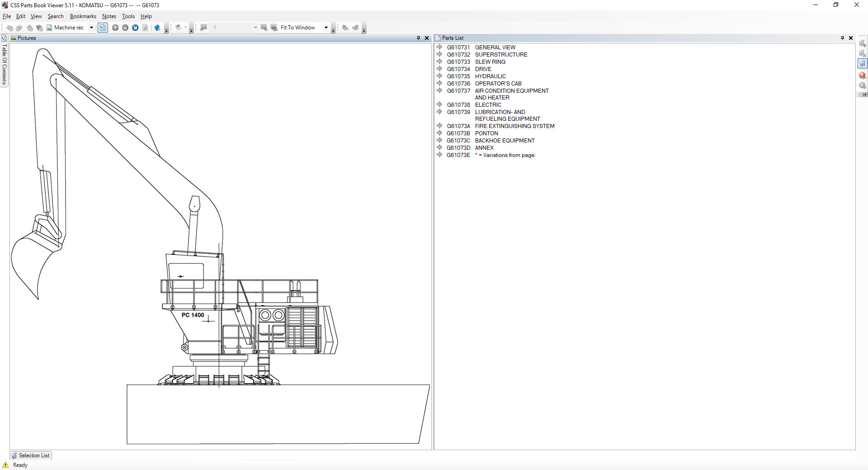This screenshot has width=868, height=470.
Task: Click the blue book icon in toolbar
Action: click(157, 28)
